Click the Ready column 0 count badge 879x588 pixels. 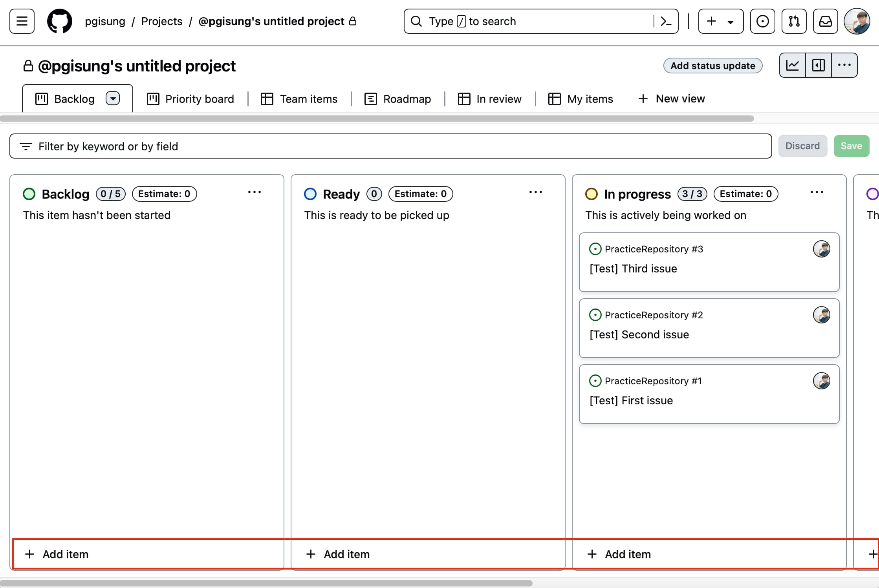click(x=374, y=194)
